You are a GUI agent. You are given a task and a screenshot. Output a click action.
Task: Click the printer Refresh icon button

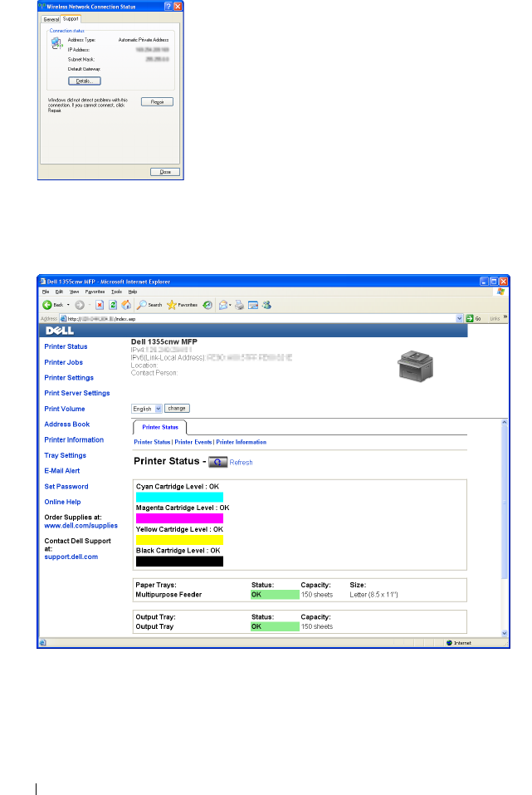pos(217,462)
